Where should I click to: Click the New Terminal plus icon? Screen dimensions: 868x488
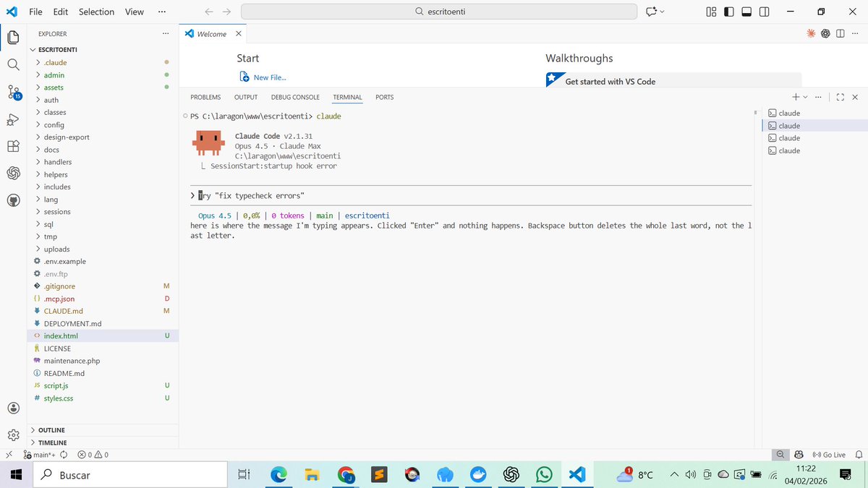(x=796, y=97)
